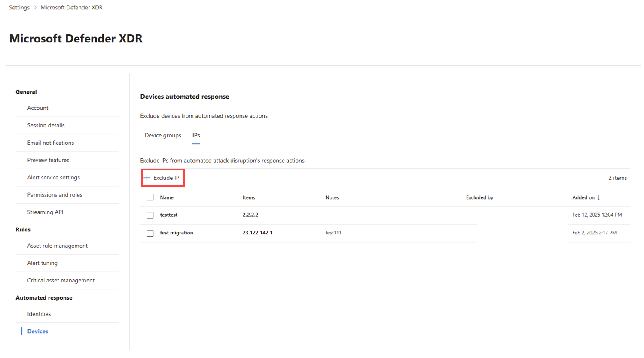
Task: Click the Devices automated response heading
Action: pos(185,97)
